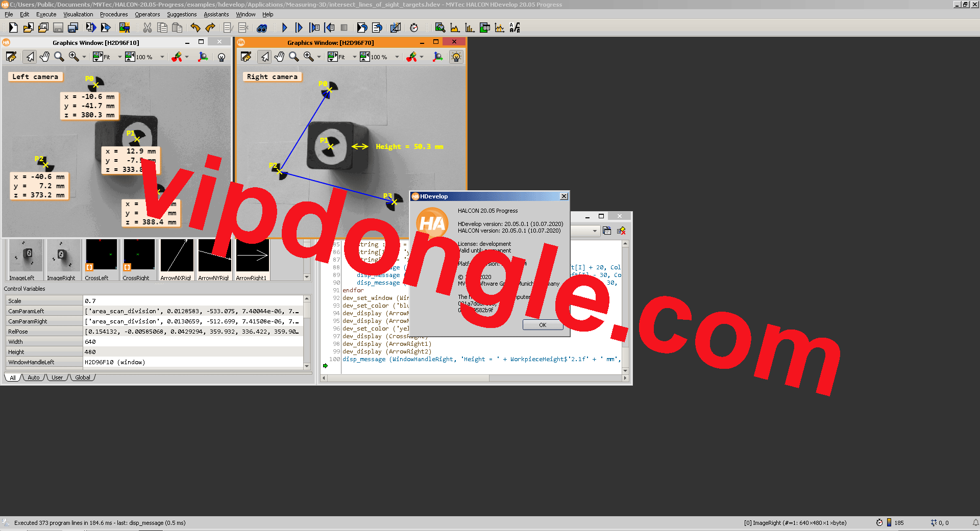The image size is (980, 531).
Task: Stop program execution with the stop icon
Action: pos(344,28)
